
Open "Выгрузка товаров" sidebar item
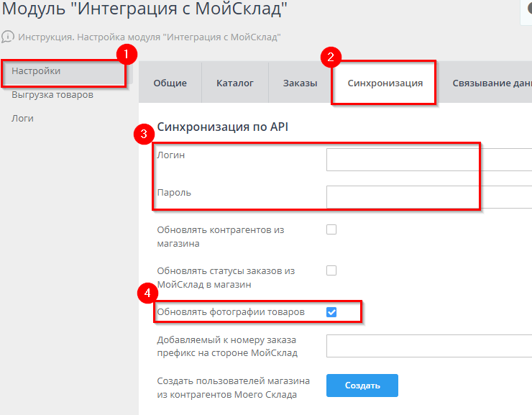click(52, 95)
